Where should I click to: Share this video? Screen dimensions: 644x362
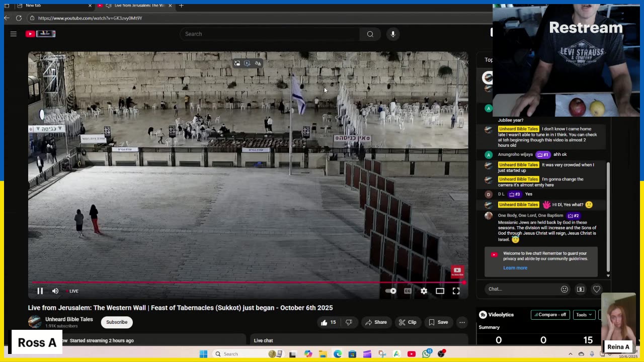click(376, 322)
